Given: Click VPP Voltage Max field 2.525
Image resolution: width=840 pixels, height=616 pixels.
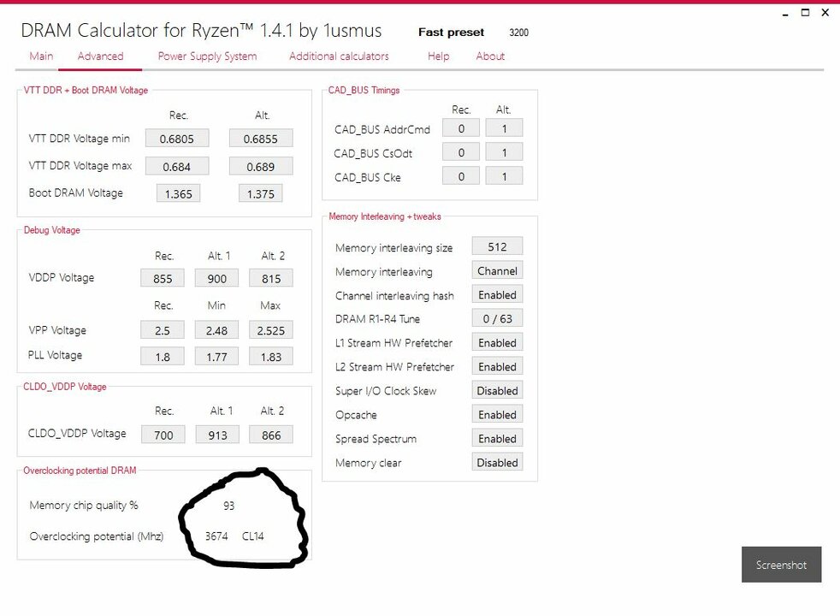Looking at the screenshot, I should [x=271, y=330].
